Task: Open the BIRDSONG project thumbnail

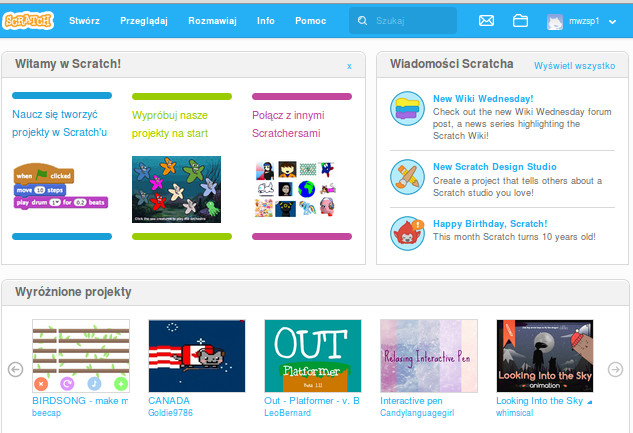Action: tap(81, 356)
